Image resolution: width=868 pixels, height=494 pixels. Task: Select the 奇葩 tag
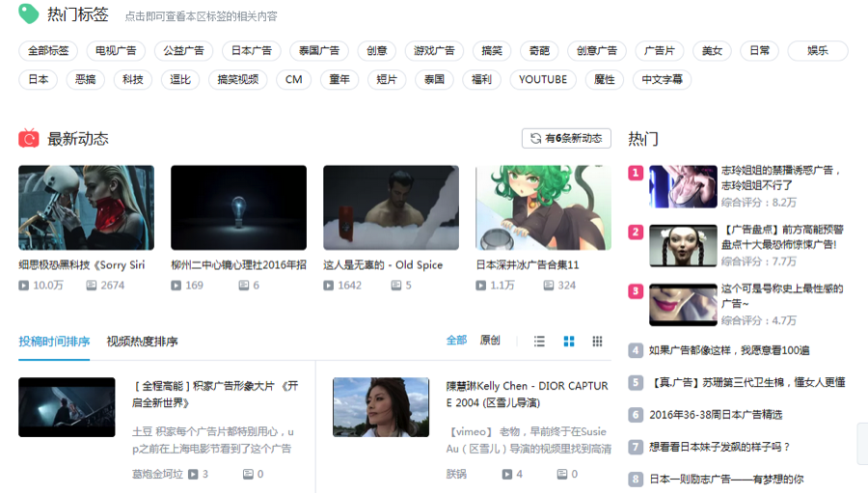[539, 50]
